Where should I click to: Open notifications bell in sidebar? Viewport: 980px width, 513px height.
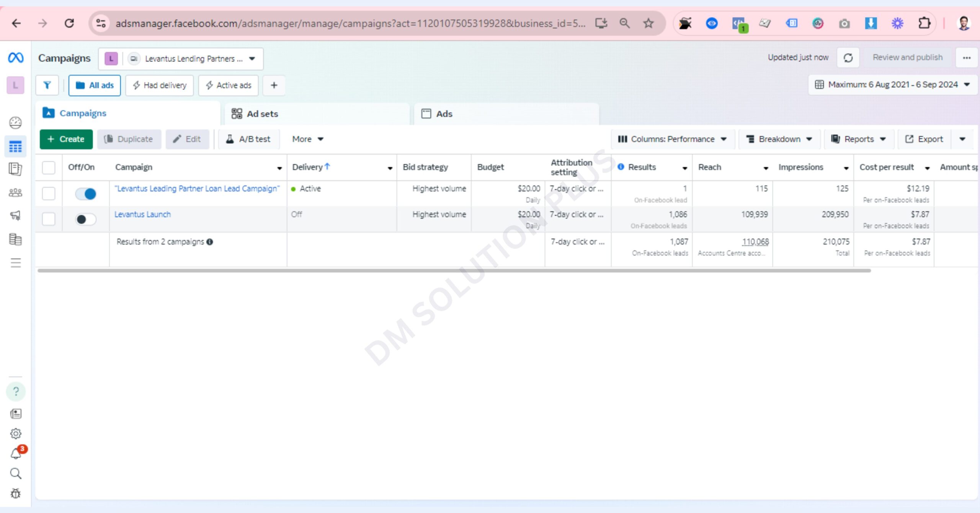tap(16, 454)
